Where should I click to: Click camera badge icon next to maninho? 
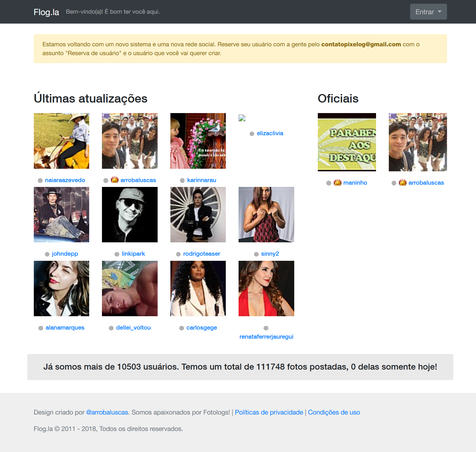pos(337,182)
